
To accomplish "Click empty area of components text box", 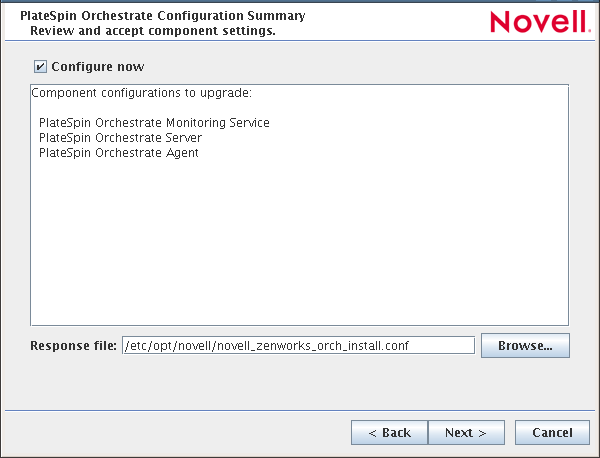I will pos(300,250).
